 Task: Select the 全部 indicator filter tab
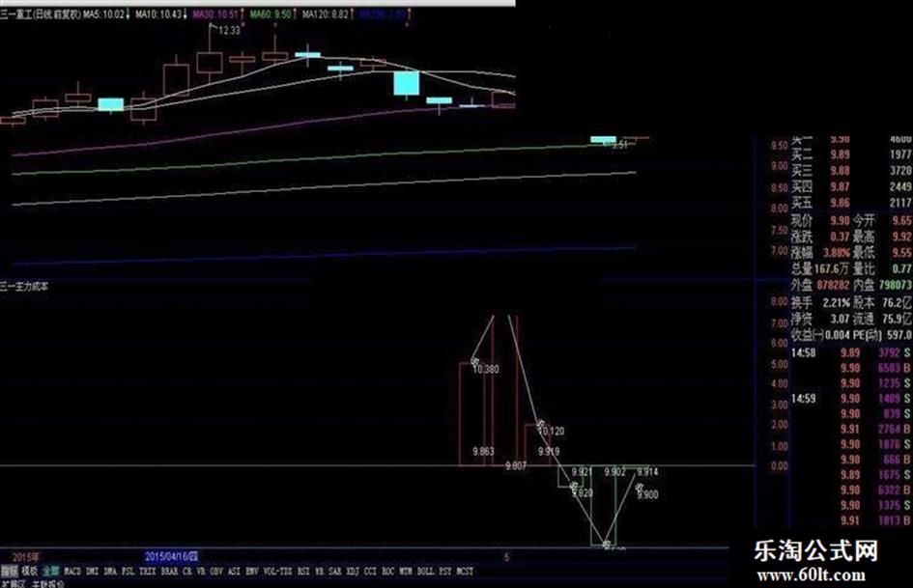50,572
